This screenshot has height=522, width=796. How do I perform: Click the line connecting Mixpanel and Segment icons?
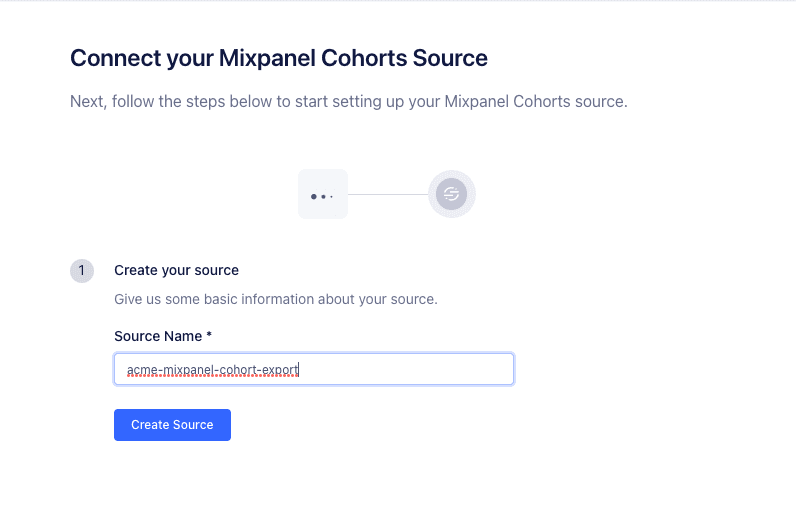click(x=388, y=194)
